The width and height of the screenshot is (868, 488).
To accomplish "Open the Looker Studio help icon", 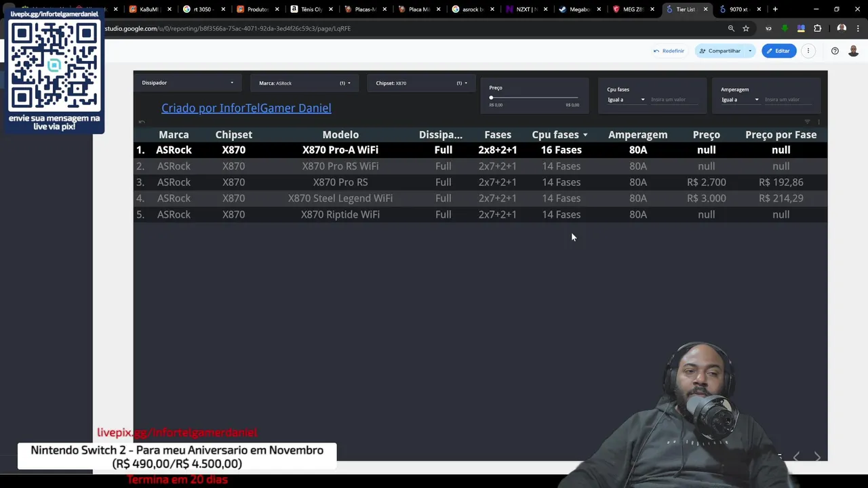I will pos(835,51).
